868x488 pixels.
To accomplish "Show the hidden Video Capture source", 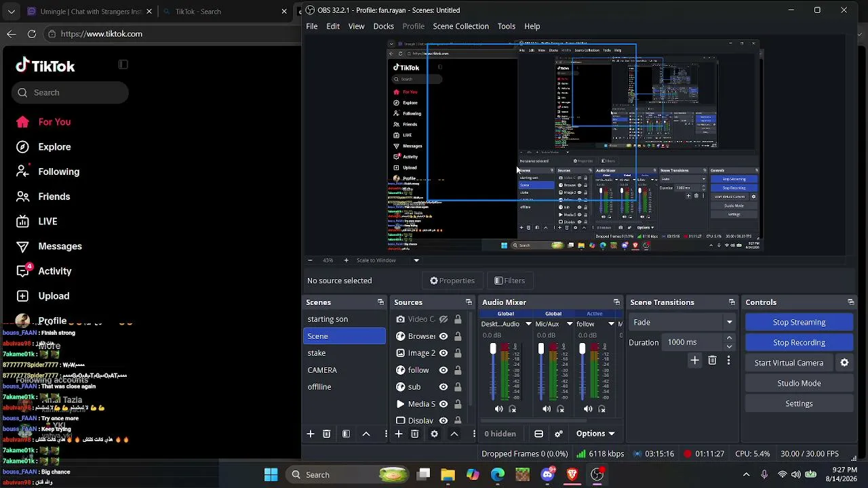I will point(443,319).
